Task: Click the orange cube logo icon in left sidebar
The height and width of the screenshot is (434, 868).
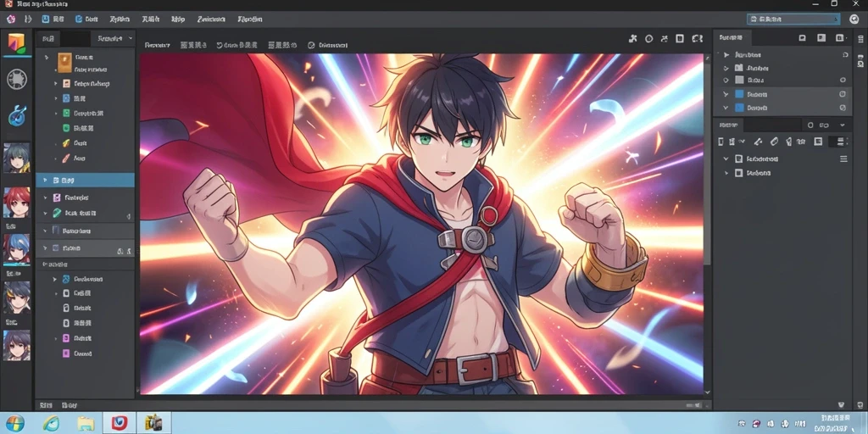Action: (17, 43)
